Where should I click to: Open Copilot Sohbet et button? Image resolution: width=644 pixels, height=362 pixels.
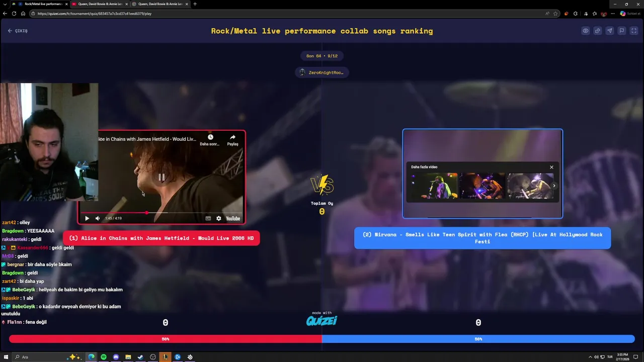click(x=630, y=14)
